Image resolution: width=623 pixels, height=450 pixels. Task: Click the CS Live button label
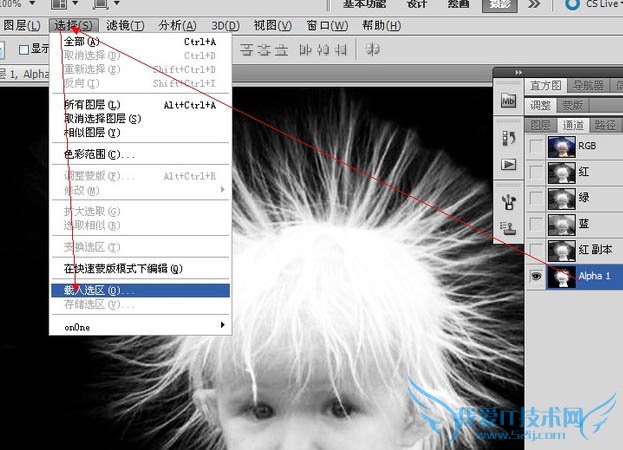click(602, 4)
